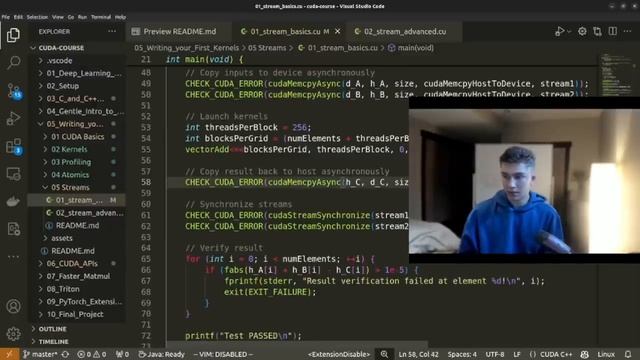This screenshot has height=360, width=640.
Task: Open the Source Control view icon
Action: click(14, 91)
